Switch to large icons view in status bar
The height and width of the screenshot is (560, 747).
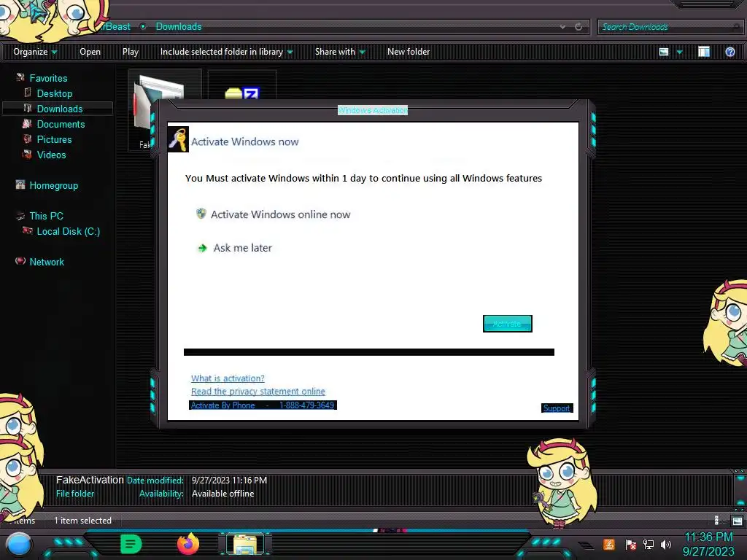pyautogui.click(x=737, y=521)
